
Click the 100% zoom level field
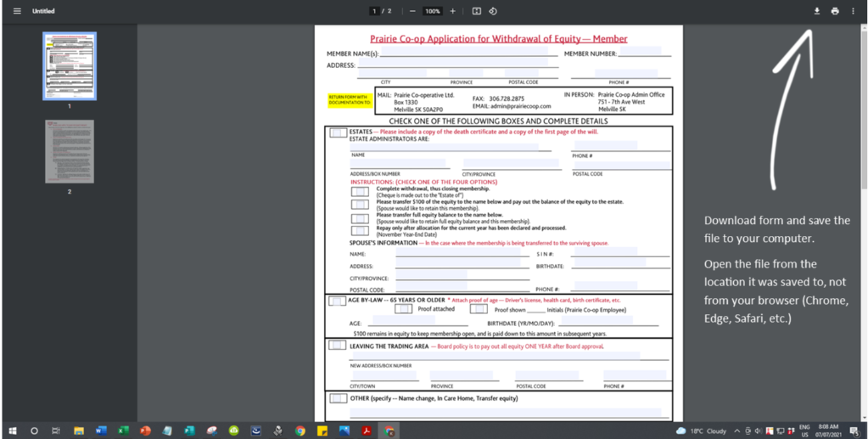coord(433,11)
